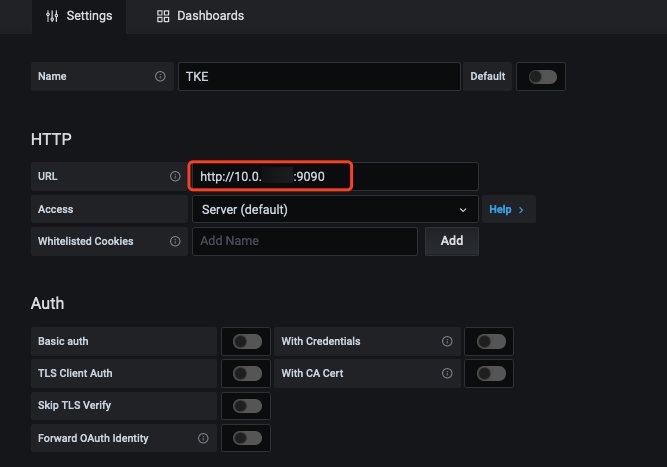
Task: Click the Forward OAuth Identity info icon
Action: (203, 438)
